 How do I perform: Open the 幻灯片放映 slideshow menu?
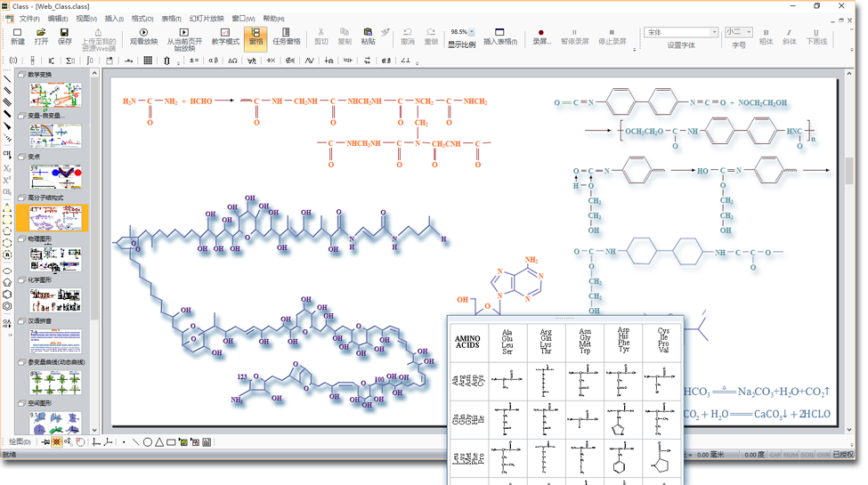pyautogui.click(x=206, y=19)
